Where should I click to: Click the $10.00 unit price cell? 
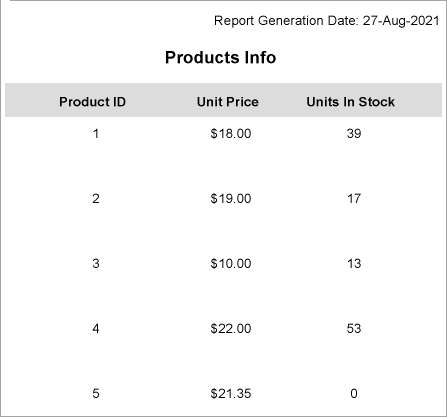[231, 264]
